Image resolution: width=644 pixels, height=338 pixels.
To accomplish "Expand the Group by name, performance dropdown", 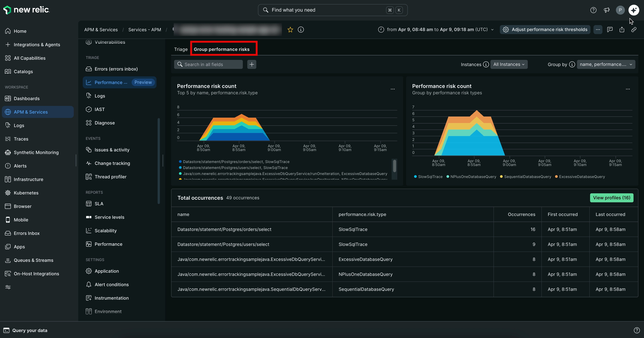I will [x=606, y=65].
